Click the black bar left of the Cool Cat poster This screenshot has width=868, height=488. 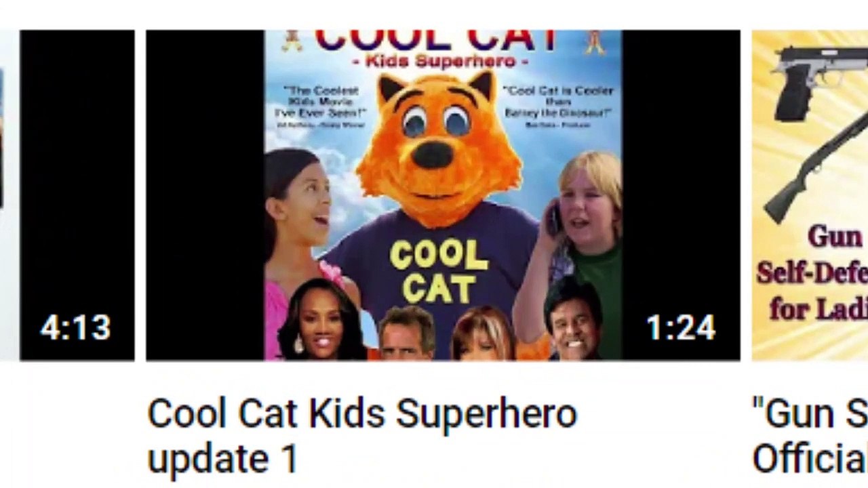click(205, 195)
